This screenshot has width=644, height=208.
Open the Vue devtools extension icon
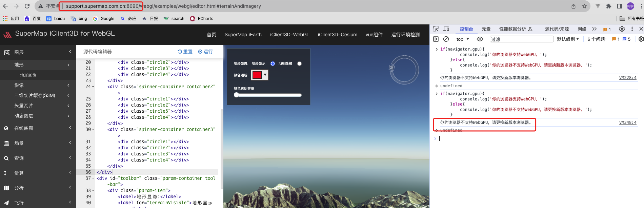pyautogui.click(x=598, y=6)
